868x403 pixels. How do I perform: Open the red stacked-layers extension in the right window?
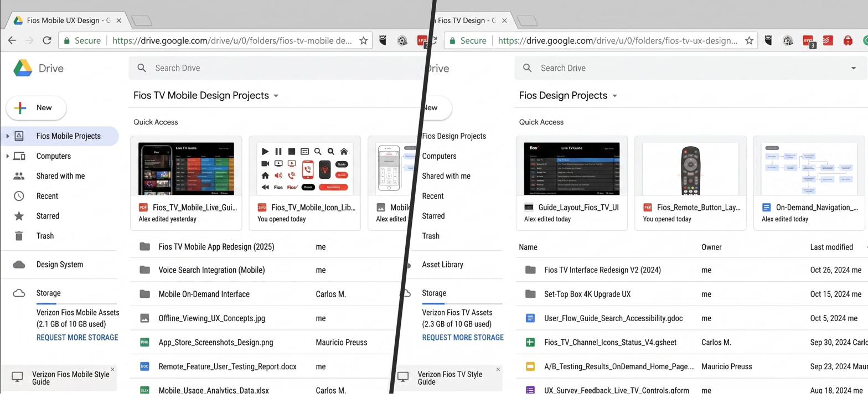828,40
